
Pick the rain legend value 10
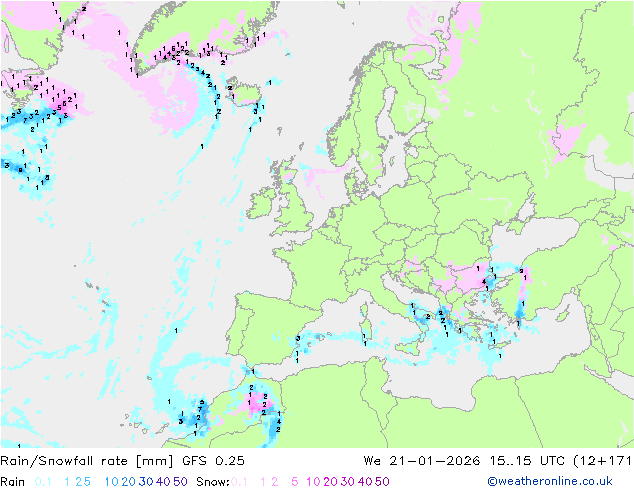112,482
